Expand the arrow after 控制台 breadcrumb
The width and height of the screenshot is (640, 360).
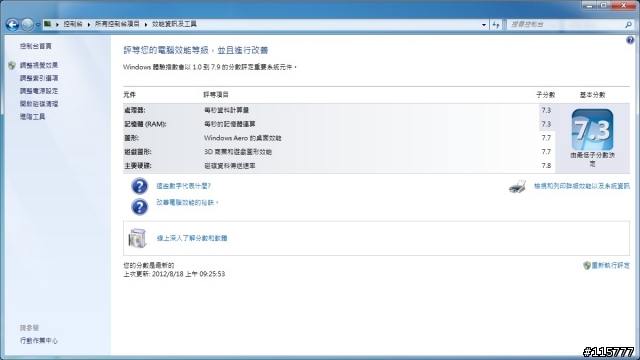tap(89, 24)
